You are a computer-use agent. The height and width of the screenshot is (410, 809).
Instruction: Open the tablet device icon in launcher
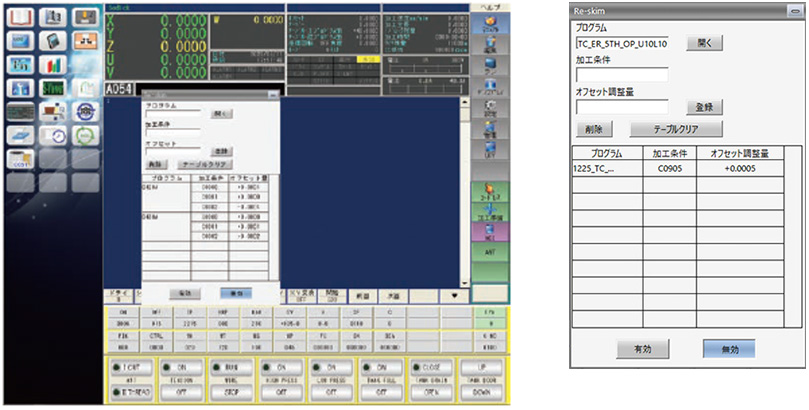coord(53,41)
